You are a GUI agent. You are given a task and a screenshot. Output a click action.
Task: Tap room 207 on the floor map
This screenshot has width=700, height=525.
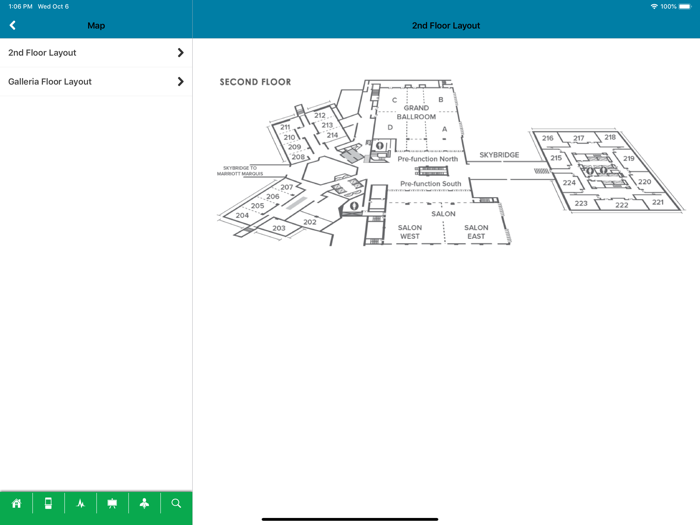tap(287, 188)
